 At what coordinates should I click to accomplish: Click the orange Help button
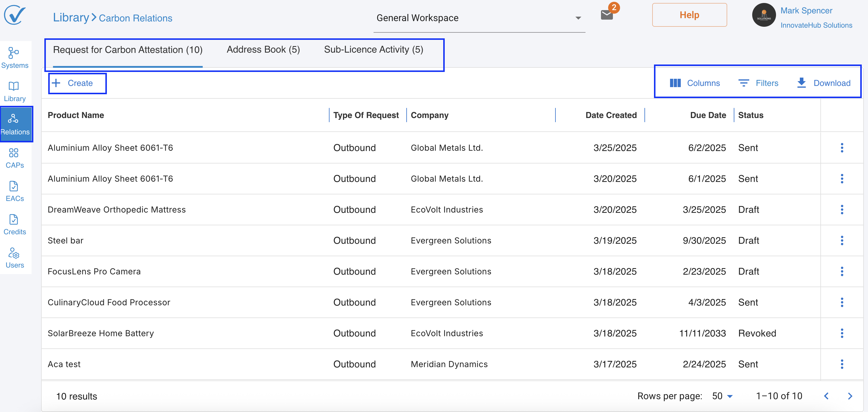click(689, 15)
